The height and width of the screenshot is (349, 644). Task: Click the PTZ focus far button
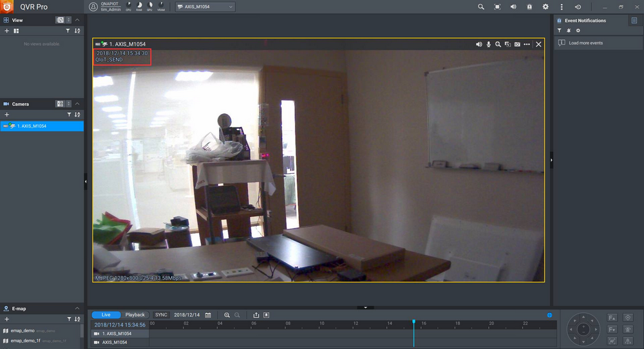click(612, 329)
